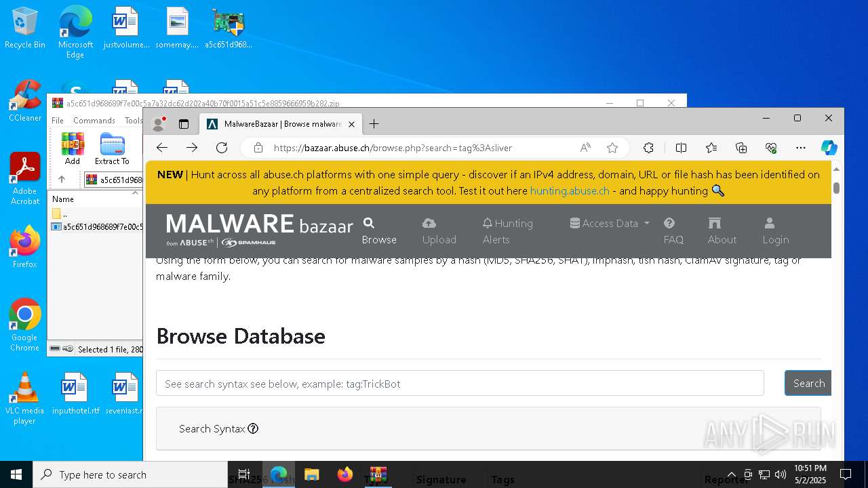Screen dimensions: 868x488
Task: Toggle Read aloud icon in address bar
Action: coord(585,148)
